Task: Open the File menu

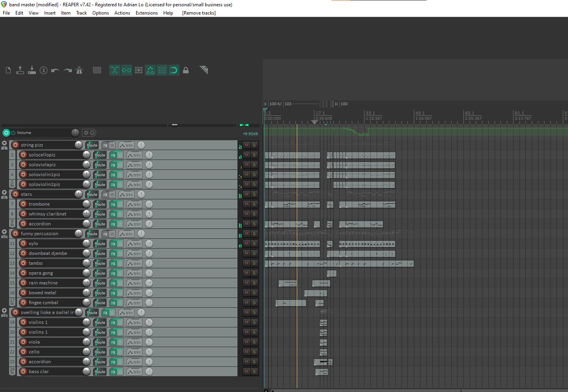Action: pyautogui.click(x=6, y=13)
